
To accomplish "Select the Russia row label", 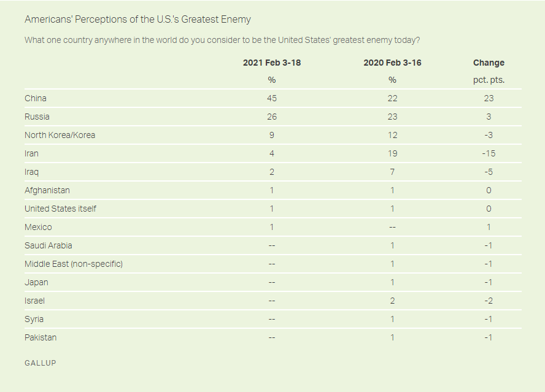I will tap(37, 117).
